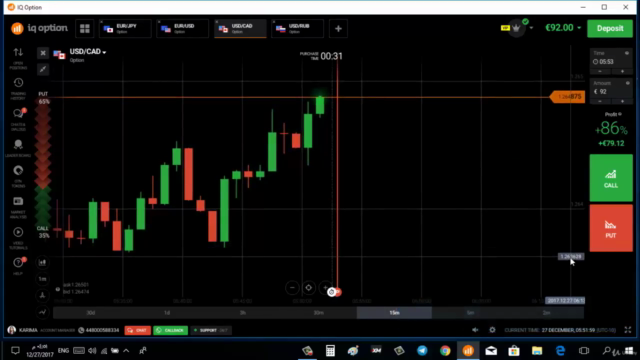The height and width of the screenshot is (360, 640).
Task: Expand the profile menu arrow beside crown
Action: point(531,28)
